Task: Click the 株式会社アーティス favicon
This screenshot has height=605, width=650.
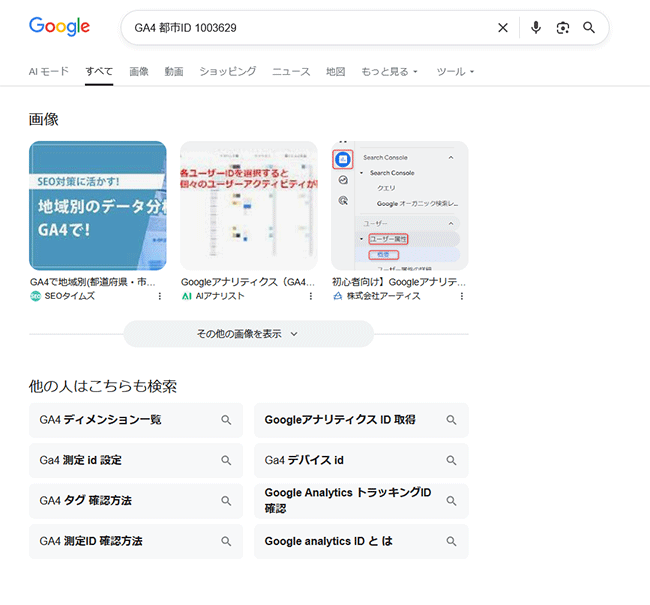Action: [338, 296]
